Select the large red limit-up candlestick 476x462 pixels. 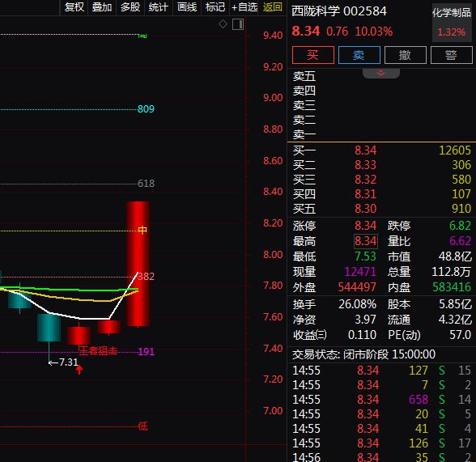138,264
